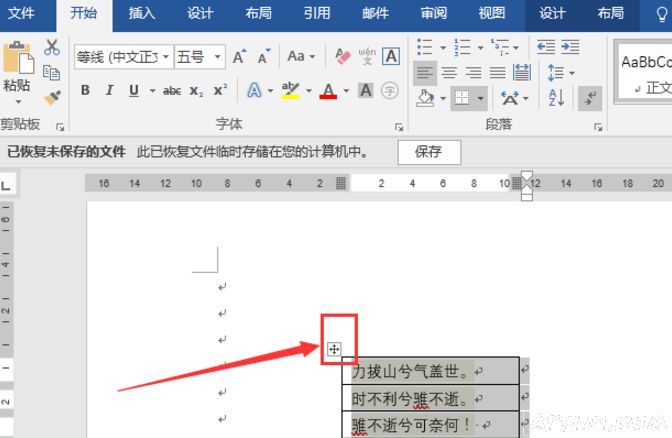Open line spacing options
The width and height of the screenshot is (672, 438).
pos(561,72)
